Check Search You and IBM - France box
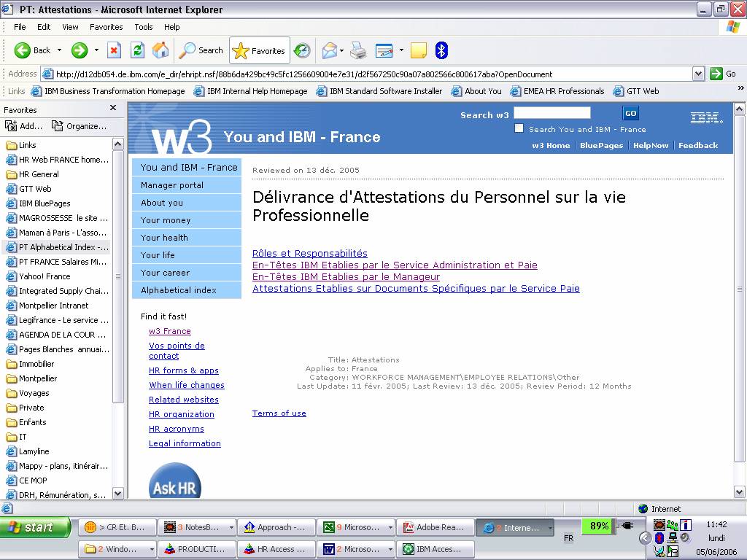The width and height of the screenshot is (747, 560). (519, 128)
